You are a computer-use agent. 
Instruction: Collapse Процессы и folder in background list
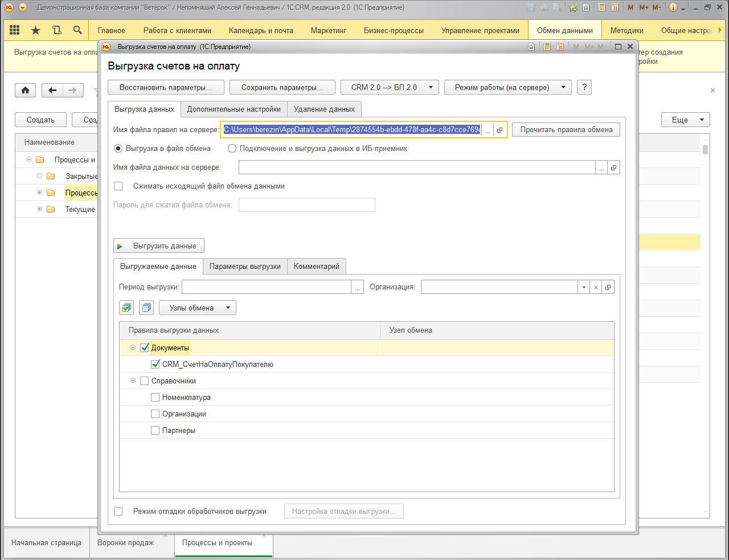click(x=28, y=160)
